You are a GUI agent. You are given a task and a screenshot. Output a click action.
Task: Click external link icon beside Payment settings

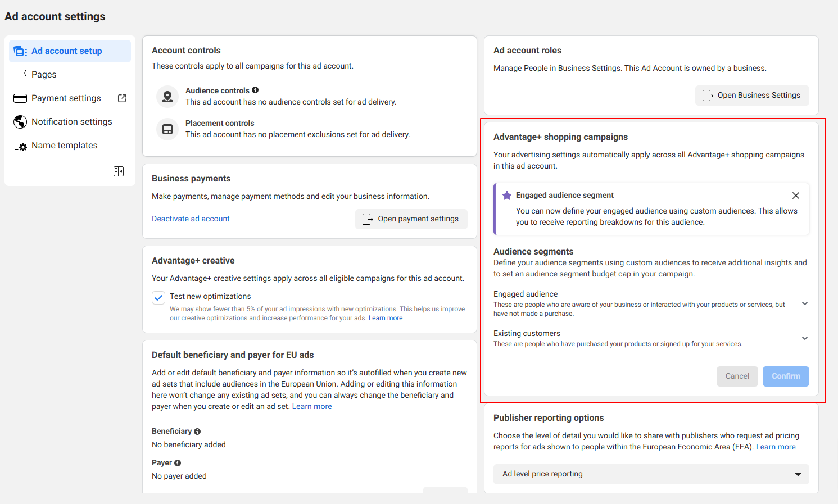coord(122,98)
